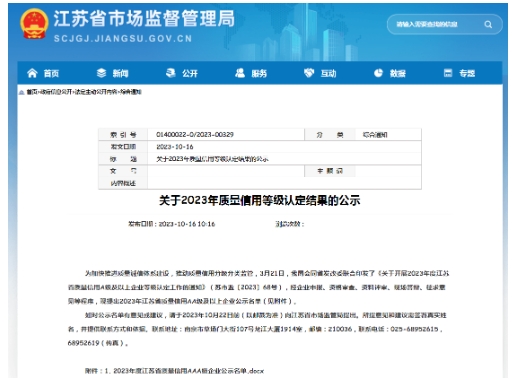516x380 pixels.
Task: Open the 新闻 navigation tab
Action: [120, 73]
